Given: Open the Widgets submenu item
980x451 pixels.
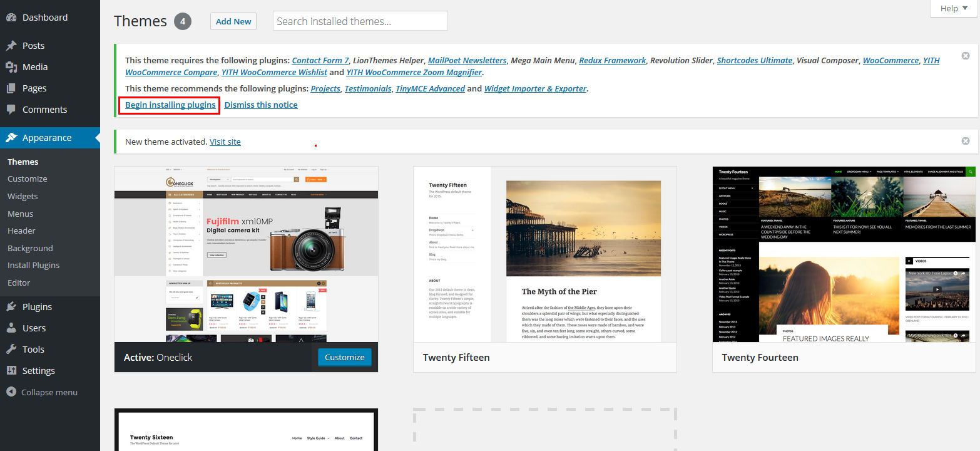Looking at the screenshot, I should click(23, 196).
